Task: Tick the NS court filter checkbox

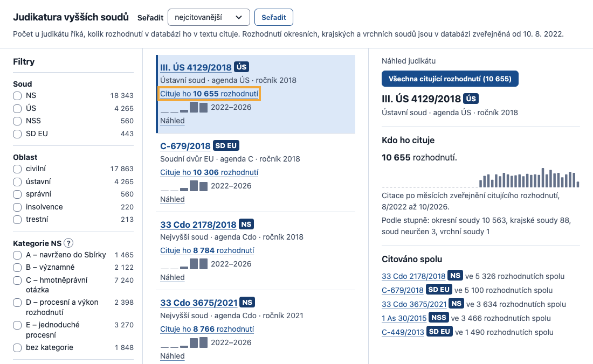Action: [x=17, y=96]
